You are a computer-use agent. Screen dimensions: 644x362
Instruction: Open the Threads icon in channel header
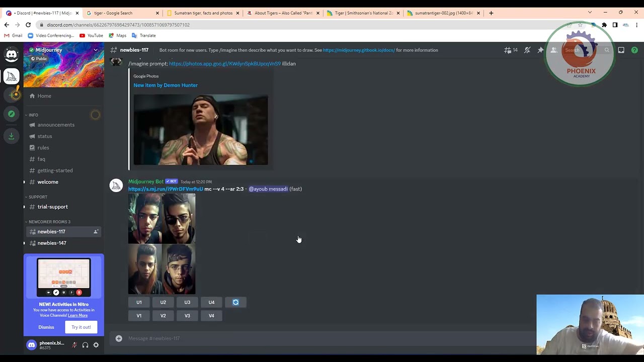(508, 50)
